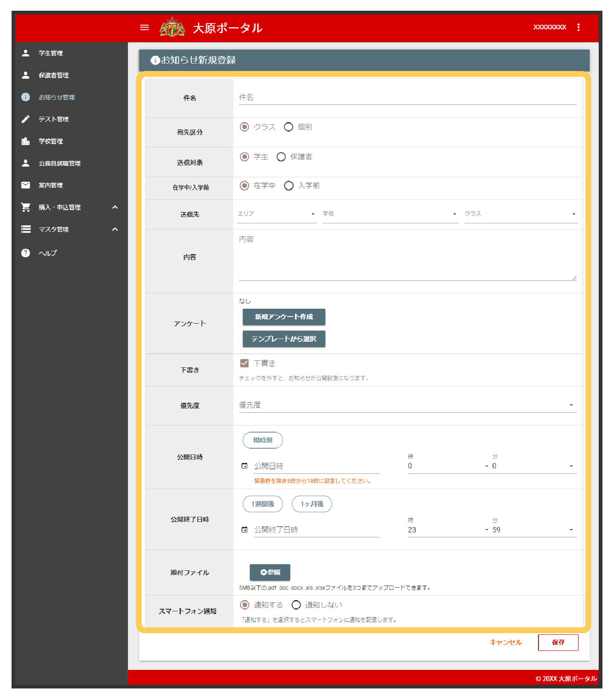Click the 公務員就職管理 person icon
Viewport: 614px width, 700px height.
(26, 163)
